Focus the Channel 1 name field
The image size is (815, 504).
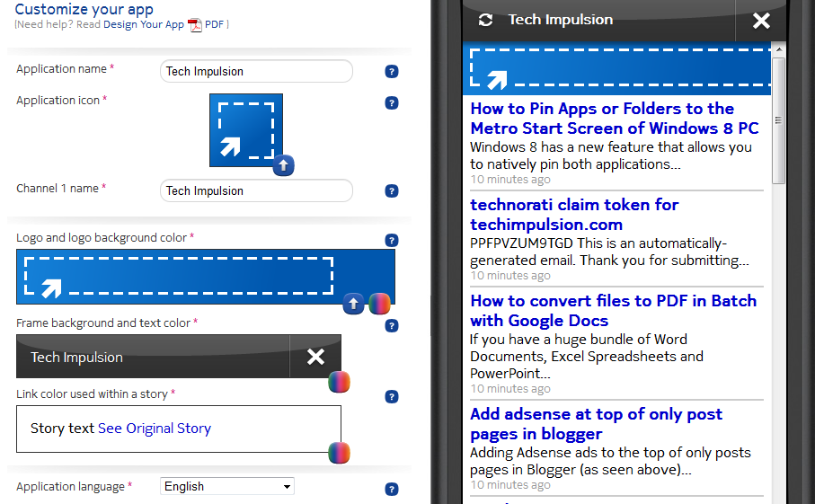[x=256, y=190]
